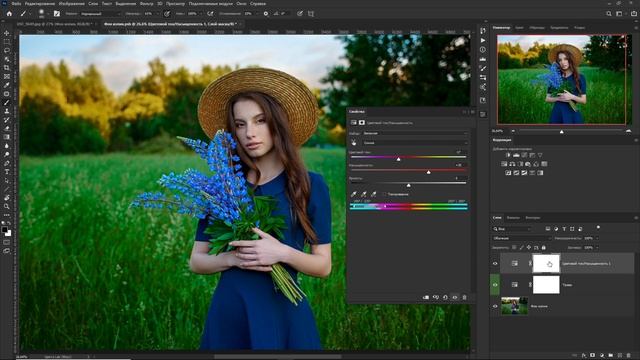Select the Horizontal Type tool
This screenshot has width=640, height=360.
7,172
